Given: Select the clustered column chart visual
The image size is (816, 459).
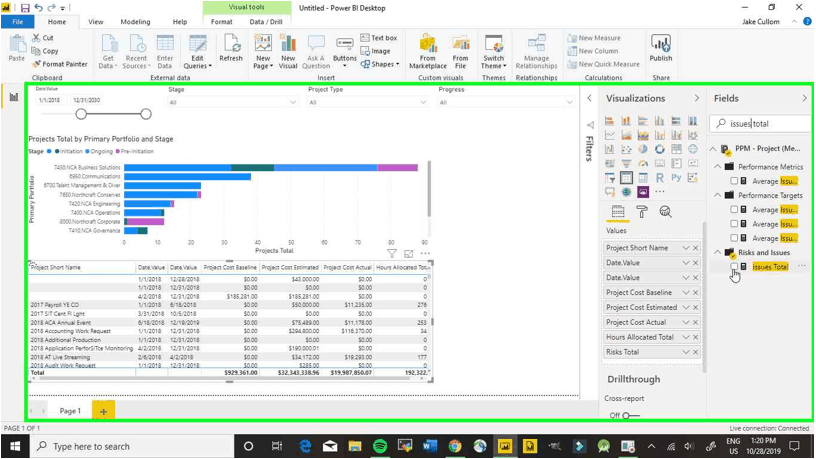Looking at the screenshot, I should point(659,121).
